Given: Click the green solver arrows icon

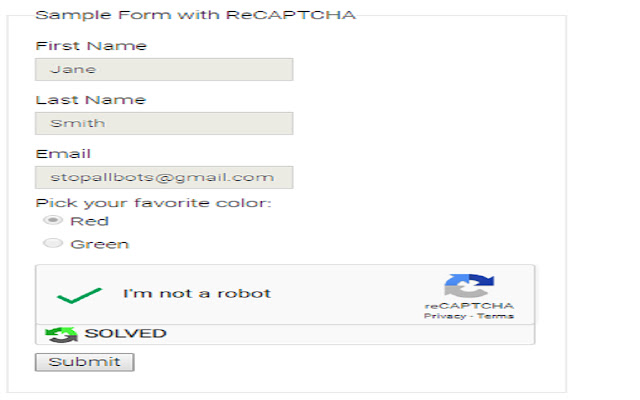Looking at the screenshot, I should (61, 334).
